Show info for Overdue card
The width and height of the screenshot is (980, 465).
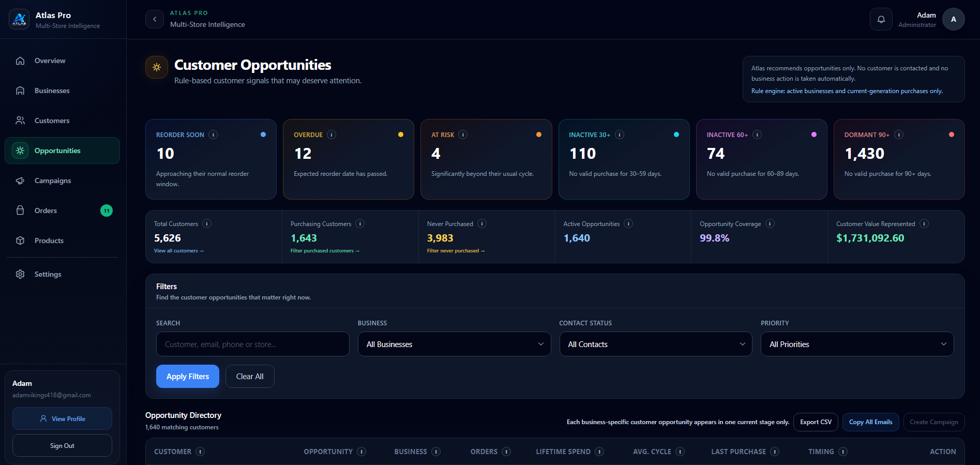tap(331, 134)
